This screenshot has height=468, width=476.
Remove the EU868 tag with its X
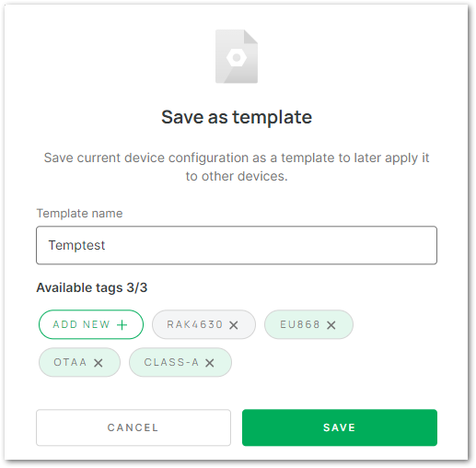(331, 325)
